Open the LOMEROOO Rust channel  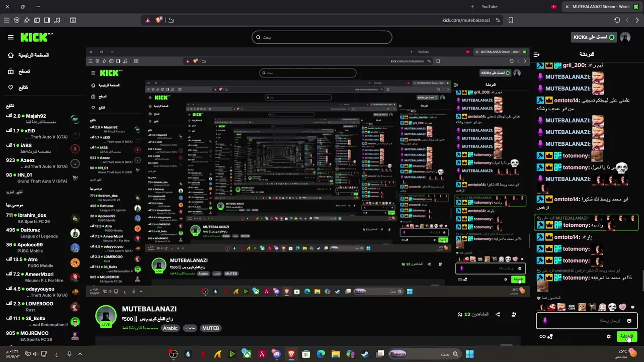coord(42,307)
